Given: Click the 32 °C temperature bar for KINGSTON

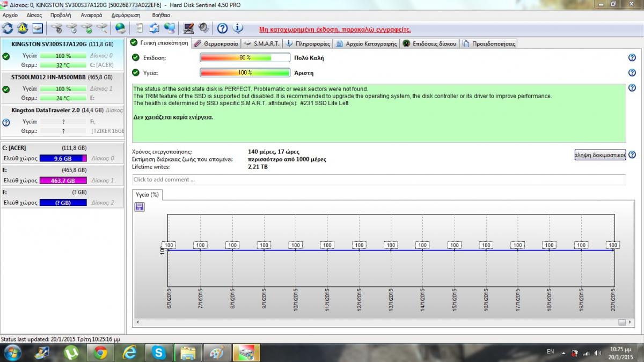Looking at the screenshot, I should 63,65.
